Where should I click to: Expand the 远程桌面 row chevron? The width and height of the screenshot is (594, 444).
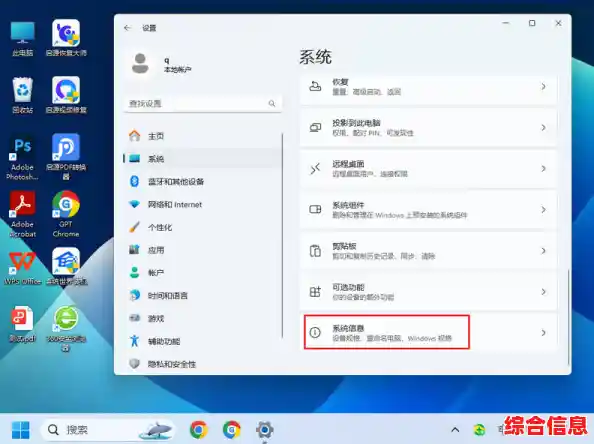[543, 169]
